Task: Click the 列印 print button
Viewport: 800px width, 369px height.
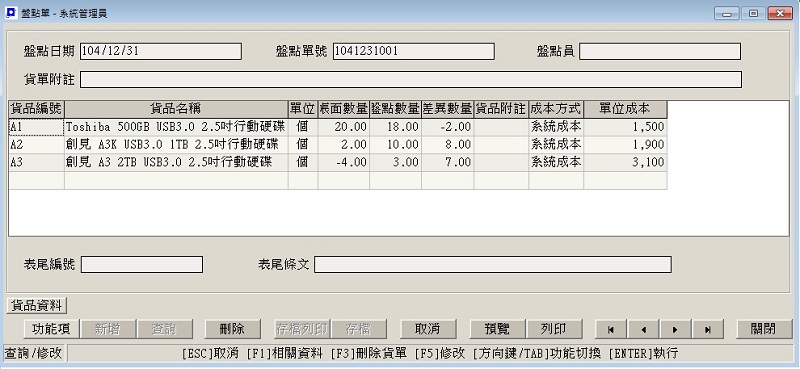Action: pyautogui.click(x=554, y=329)
